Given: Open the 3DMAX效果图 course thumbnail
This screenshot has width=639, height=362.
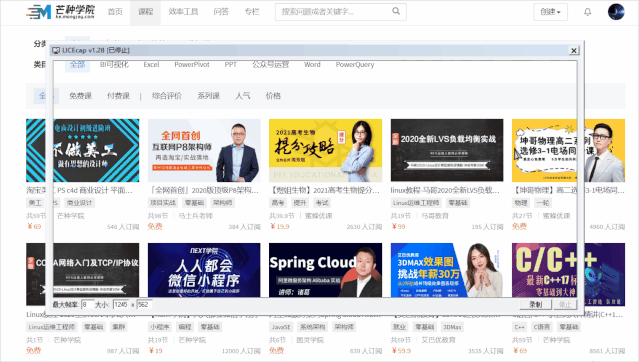Looking at the screenshot, I should coord(447,270).
